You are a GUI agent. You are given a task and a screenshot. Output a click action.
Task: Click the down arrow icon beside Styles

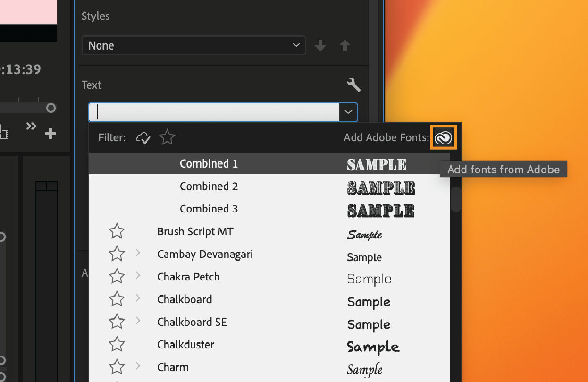320,45
